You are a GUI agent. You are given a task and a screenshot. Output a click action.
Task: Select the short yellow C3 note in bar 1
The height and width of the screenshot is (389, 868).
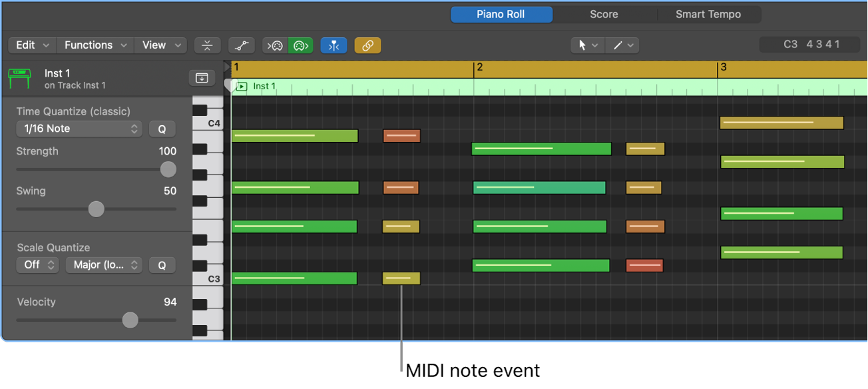click(x=401, y=278)
